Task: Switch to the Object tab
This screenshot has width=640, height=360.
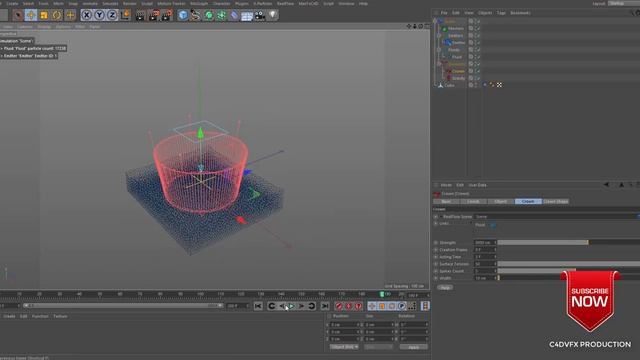Action: [500, 201]
